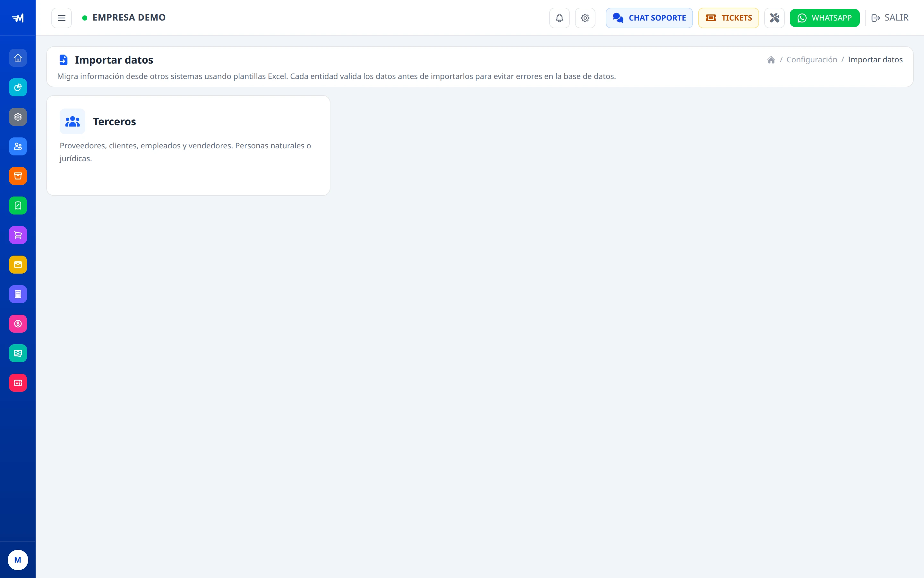Open the TICKETS button
The image size is (924, 578).
(x=729, y=18)
